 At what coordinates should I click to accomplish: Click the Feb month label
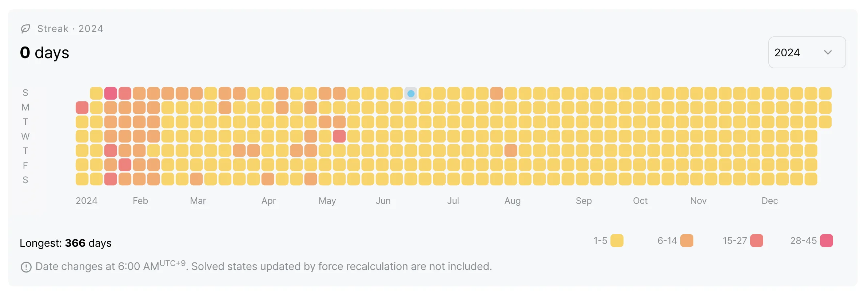pos(140,201)
